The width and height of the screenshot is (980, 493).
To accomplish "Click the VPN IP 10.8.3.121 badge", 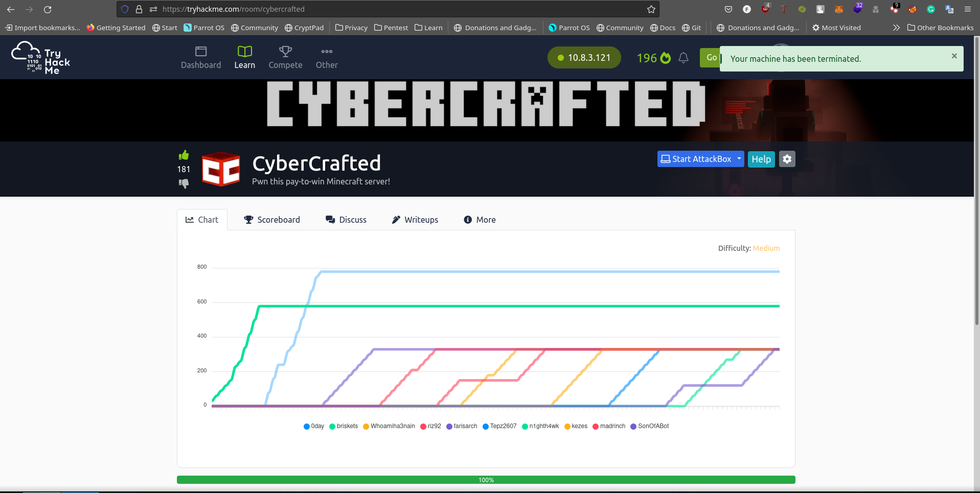I will pos(584,58).
